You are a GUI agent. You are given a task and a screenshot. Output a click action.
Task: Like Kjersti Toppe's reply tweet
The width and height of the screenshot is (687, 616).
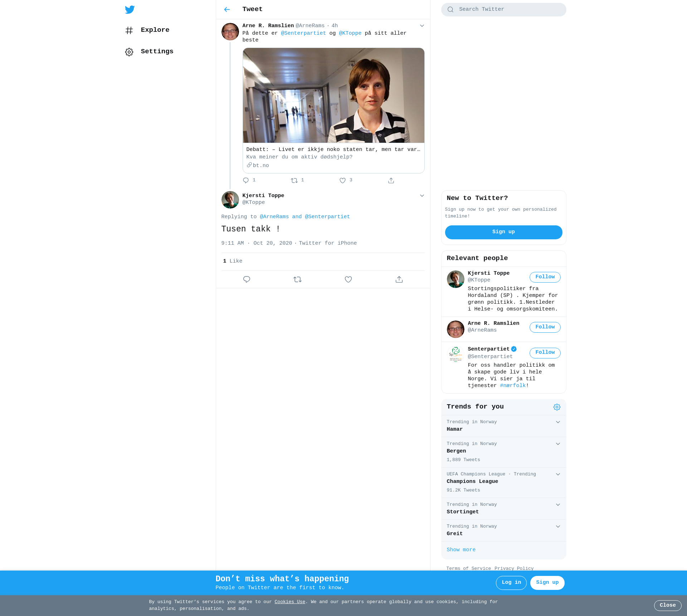click(x=348, y=279)
